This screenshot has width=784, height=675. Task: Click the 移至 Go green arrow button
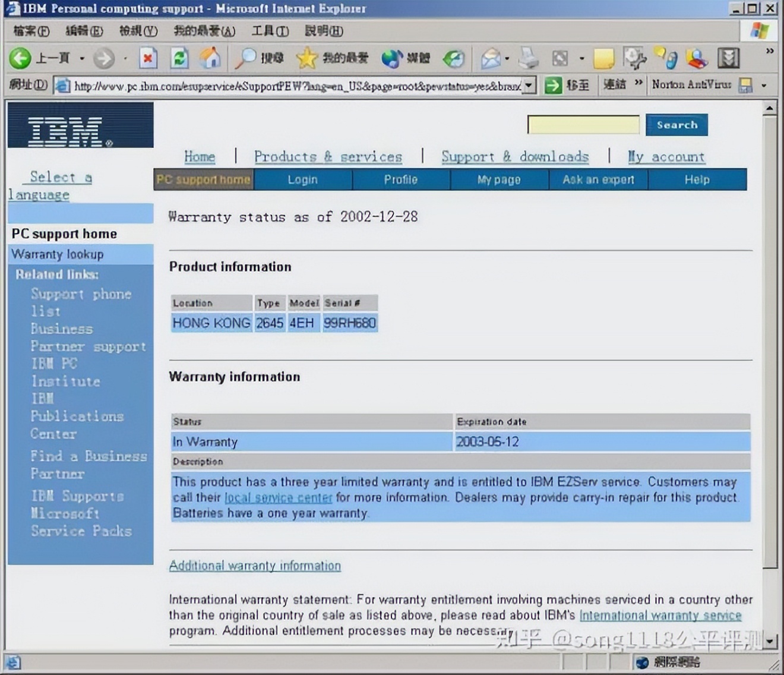[567, 85]
